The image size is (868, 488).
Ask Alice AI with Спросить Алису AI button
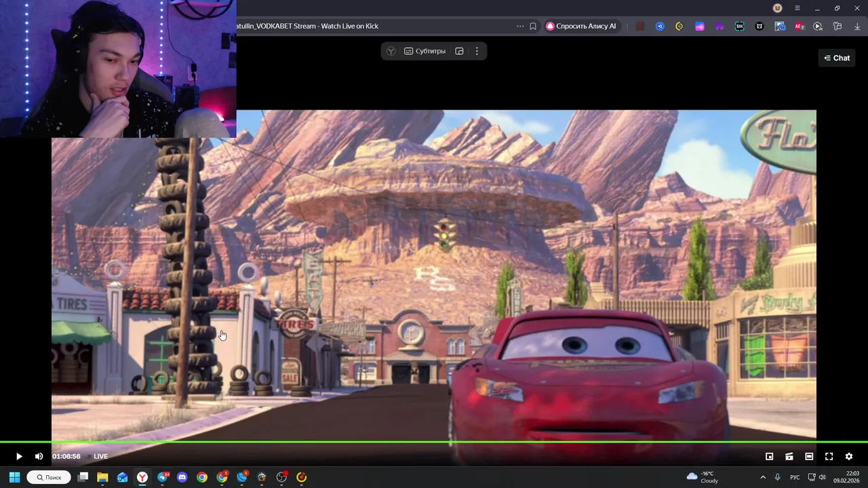[x=581, y=26]
